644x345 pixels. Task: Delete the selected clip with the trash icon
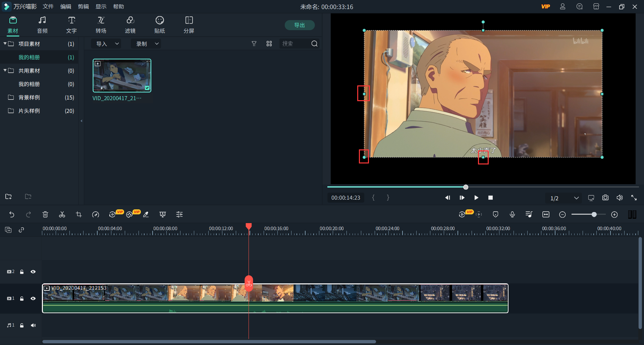45,214
